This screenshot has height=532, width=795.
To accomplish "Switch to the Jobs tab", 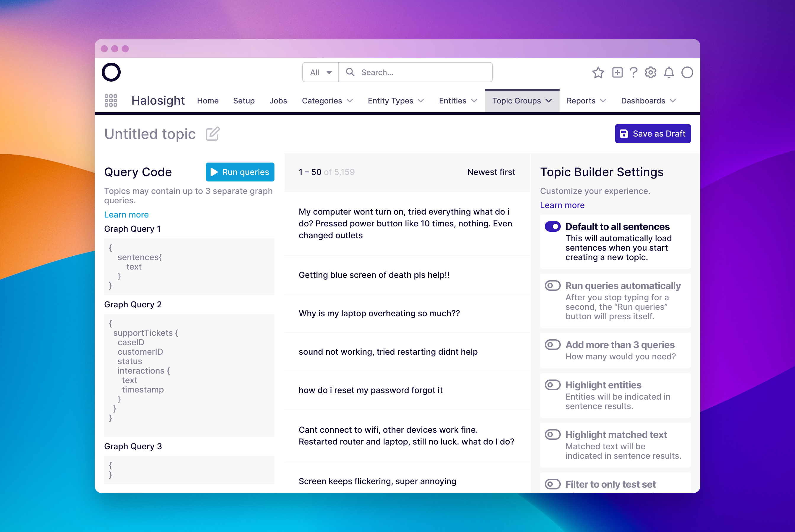I will (x=278, y=100).
